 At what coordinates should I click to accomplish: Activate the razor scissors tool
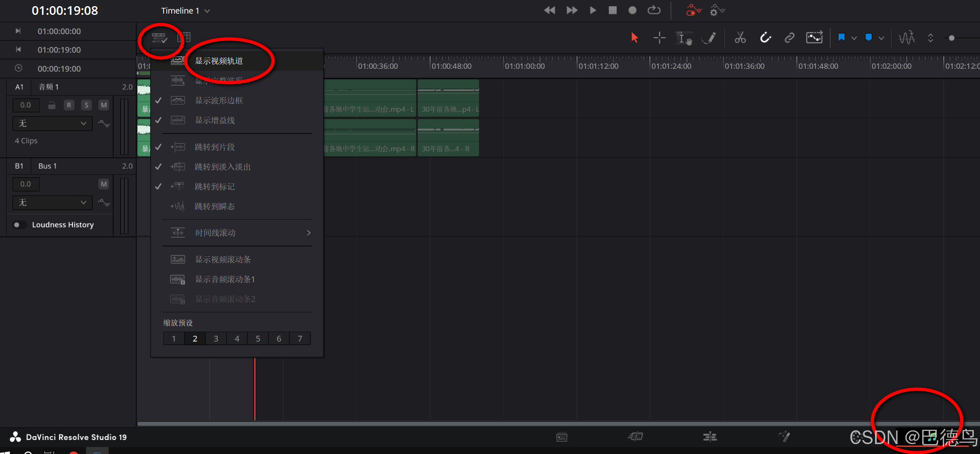pyautogui.click(x=740, y=38)
